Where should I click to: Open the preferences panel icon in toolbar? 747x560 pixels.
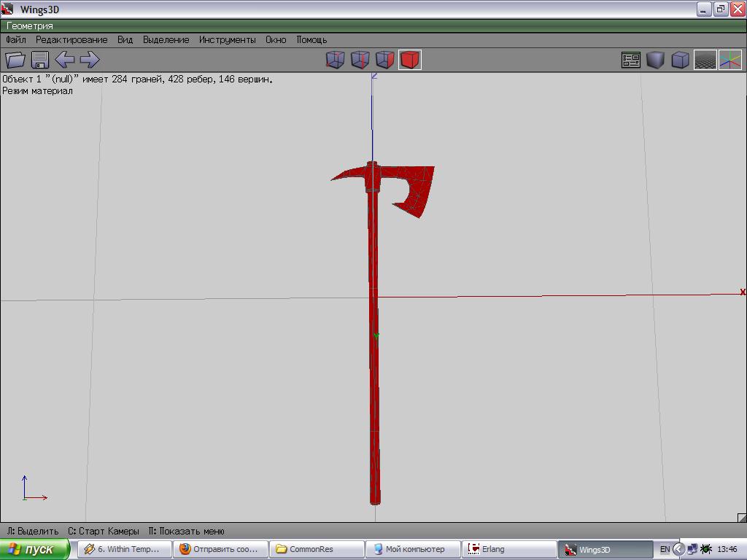coord(630,60)
